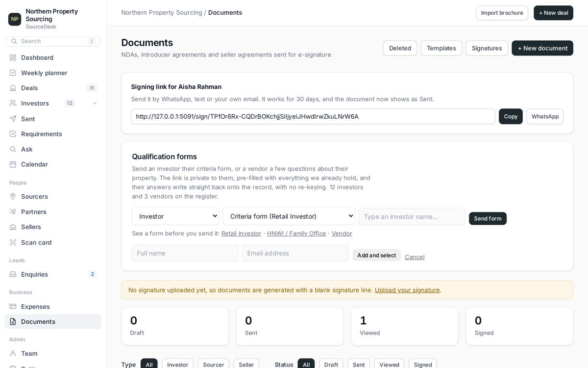The image size is (588, 368).
Task: Set Status filter to Sent
Action: (x=359, y=365)
